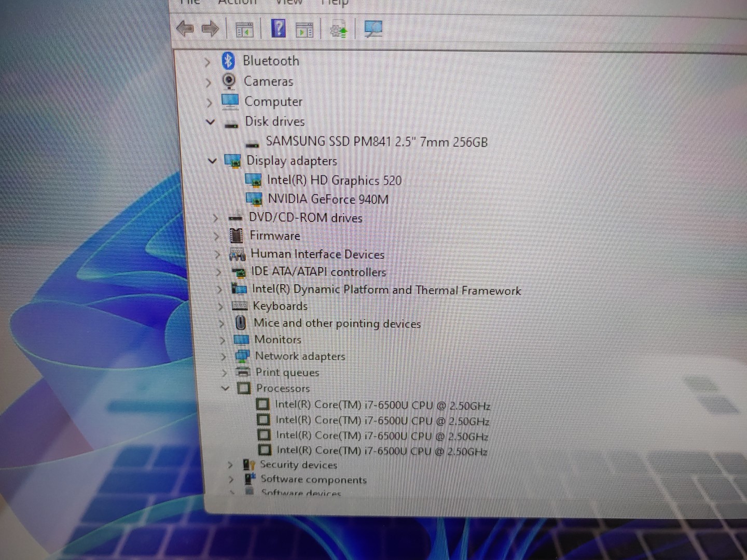This screenshot has width=747, height=560.
Task: Collapse the Processors node
Action: [x=225, y=388]
